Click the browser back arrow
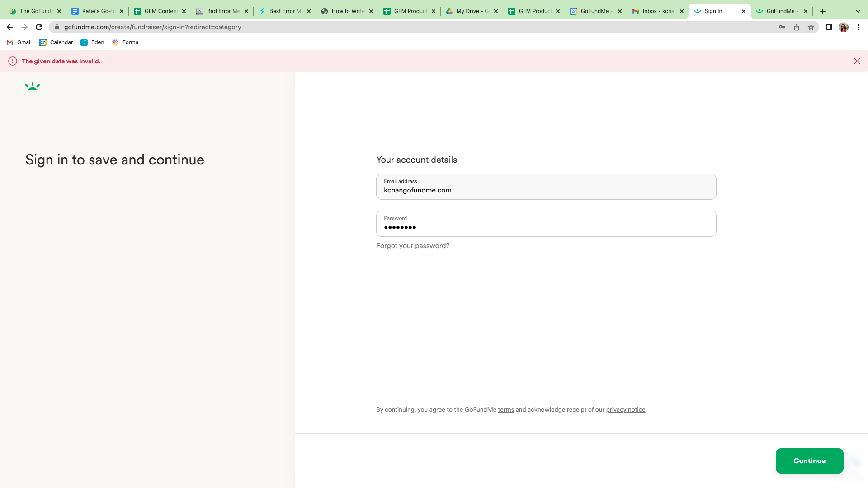868x488 pixels. click(x=10, y=27)
